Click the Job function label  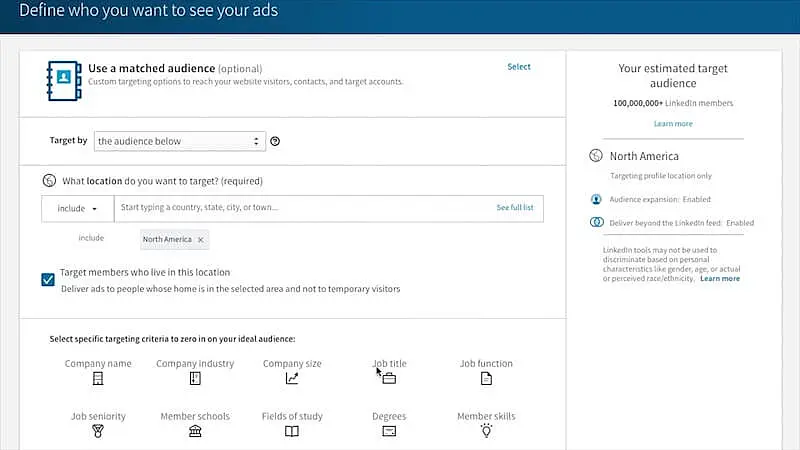pos(486,364)
